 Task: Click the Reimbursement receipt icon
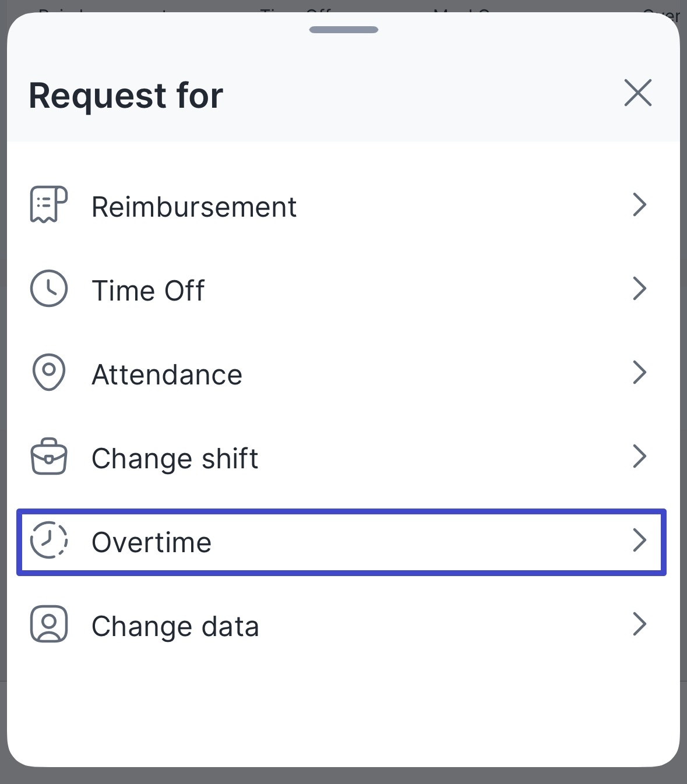coord(49,204)
